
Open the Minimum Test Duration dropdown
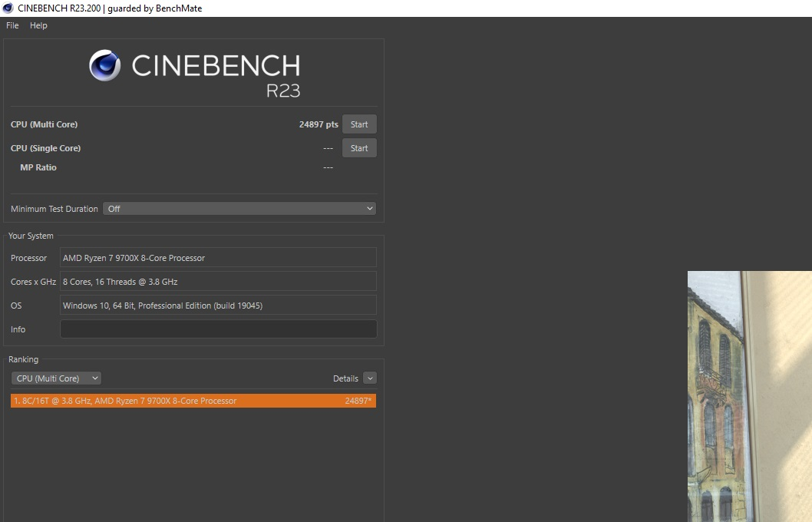(239, 209)
